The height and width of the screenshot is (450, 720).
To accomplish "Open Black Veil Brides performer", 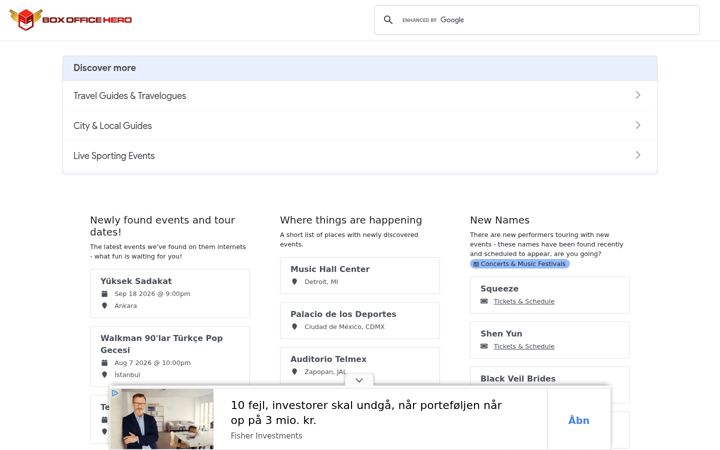I will click(518, 379).
